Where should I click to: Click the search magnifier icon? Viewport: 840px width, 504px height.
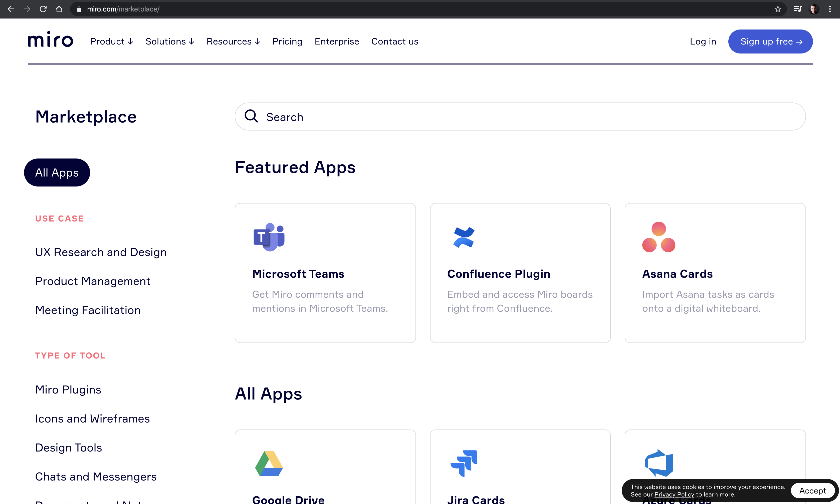pyautogui.click(x=251, y=116)
